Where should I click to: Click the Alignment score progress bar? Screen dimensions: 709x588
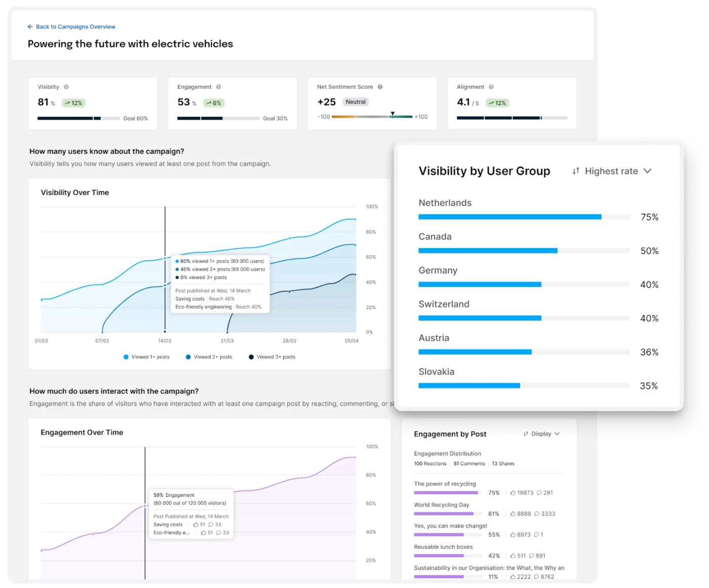512,118
